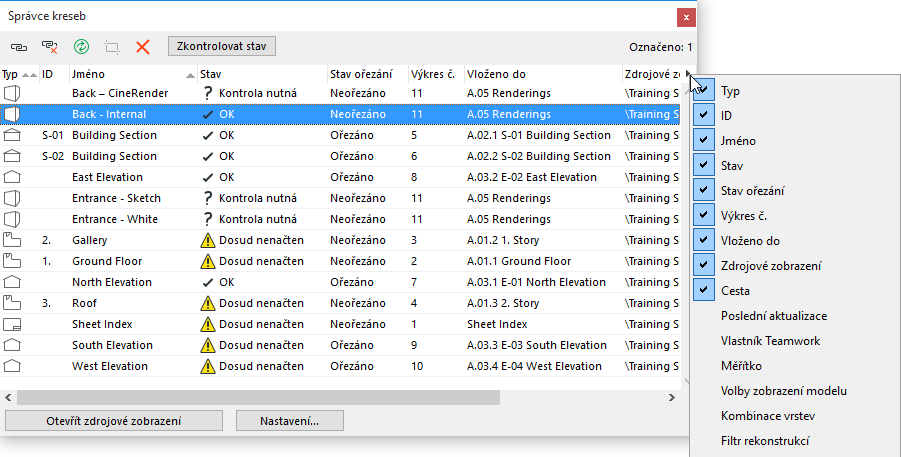The height and width of the screenshot is (457, 901).
Task: Uncheck the Stav ořezání column checkbox
Action: tap(705, 191)
